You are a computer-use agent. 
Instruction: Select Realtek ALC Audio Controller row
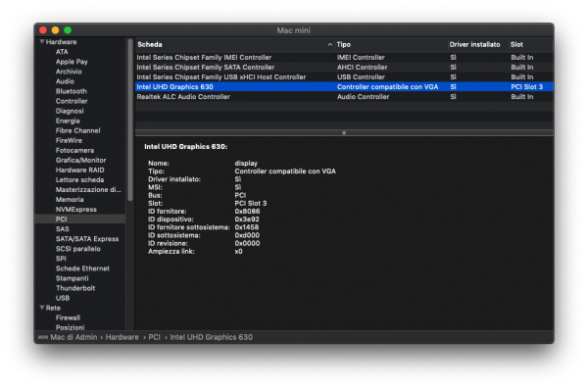(344, 97)
